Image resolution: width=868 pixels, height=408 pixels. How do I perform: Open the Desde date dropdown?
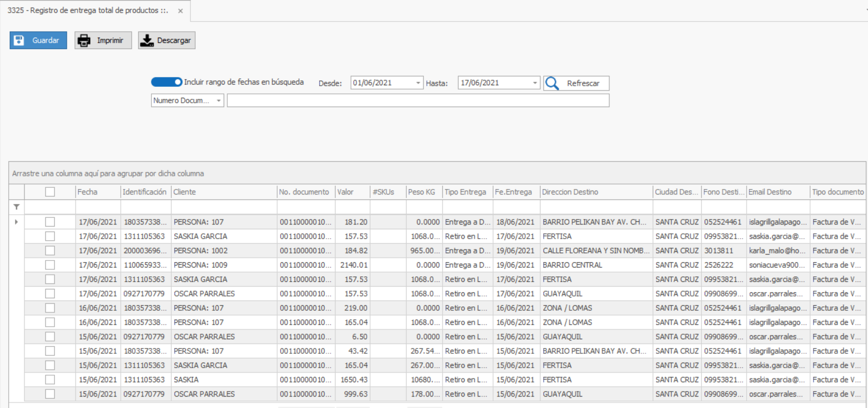tap(418, 83)
